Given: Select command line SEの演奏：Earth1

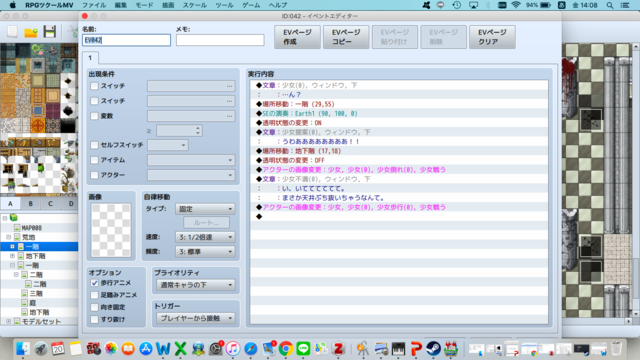Looking at the screenshot, I should (x=399, y=113).
